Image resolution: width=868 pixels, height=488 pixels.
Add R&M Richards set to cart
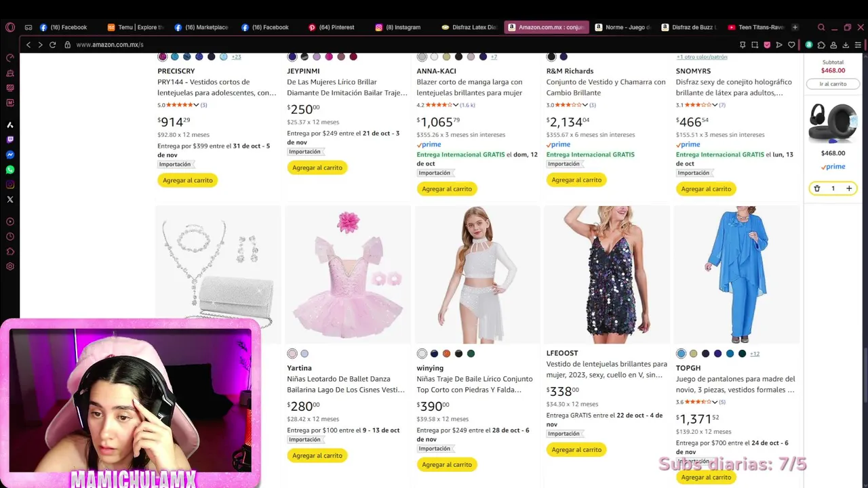click(x=576, y=180)
